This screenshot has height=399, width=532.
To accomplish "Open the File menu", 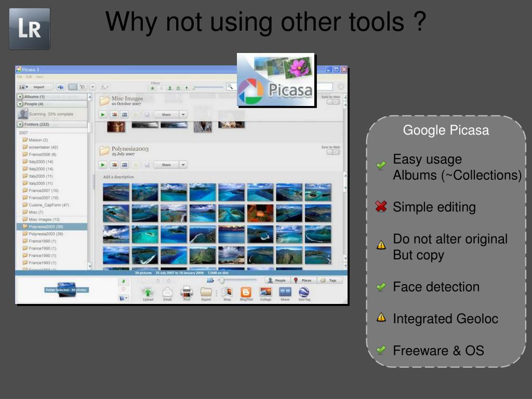I will 20,77.
